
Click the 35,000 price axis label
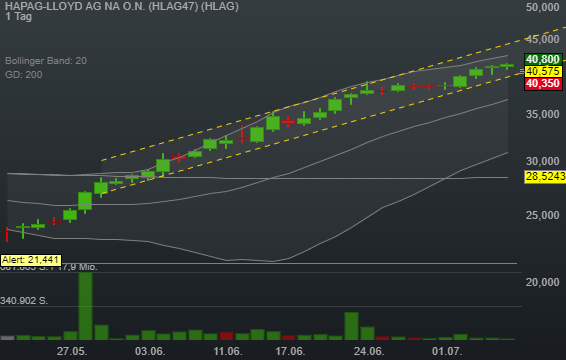tap(542, 114)
